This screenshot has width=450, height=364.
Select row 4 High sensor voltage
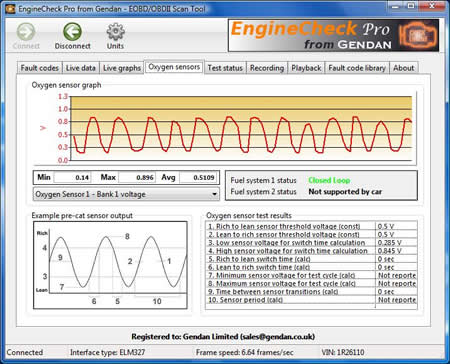311,251
